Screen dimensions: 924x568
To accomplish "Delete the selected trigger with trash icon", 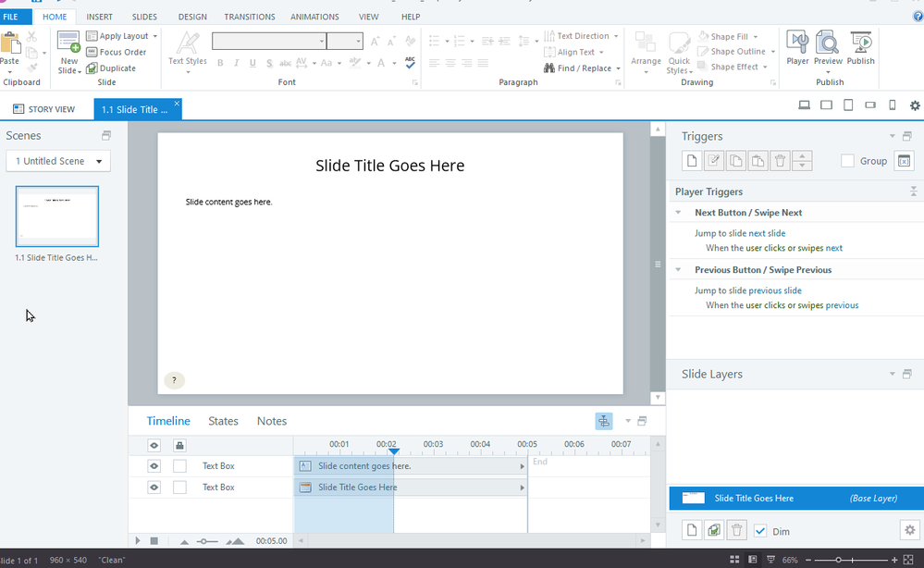I will (x=780, y=161).
